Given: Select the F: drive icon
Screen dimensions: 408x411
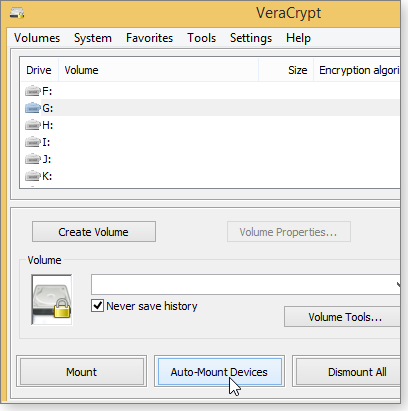Looking at the screenshot, I should point(33,91).
